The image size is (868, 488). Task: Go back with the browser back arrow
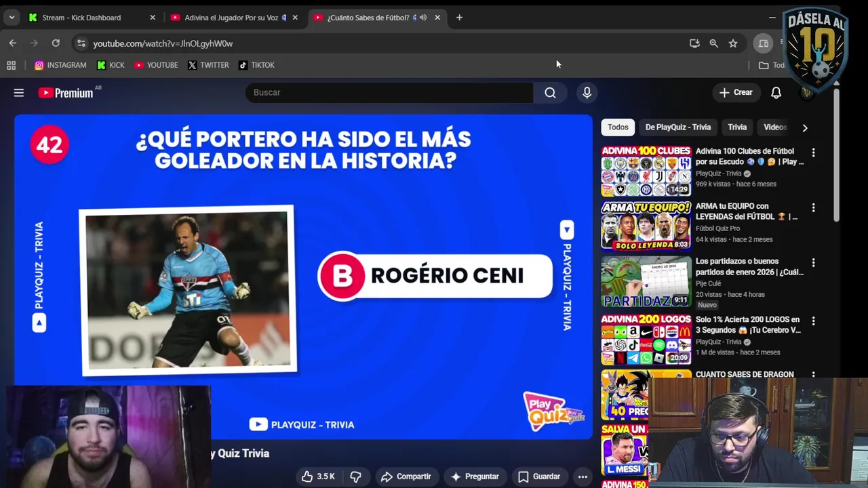click(13, 43)
